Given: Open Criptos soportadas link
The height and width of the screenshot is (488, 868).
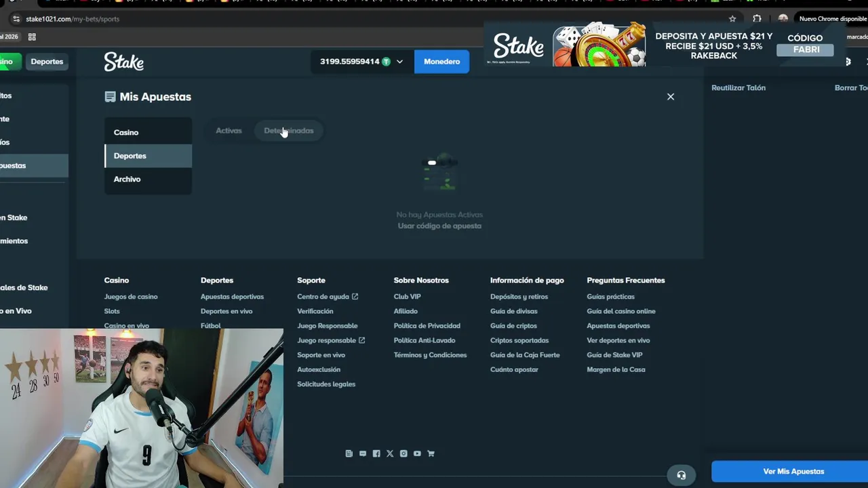Looking at the screenshot, I should point(519,340).
